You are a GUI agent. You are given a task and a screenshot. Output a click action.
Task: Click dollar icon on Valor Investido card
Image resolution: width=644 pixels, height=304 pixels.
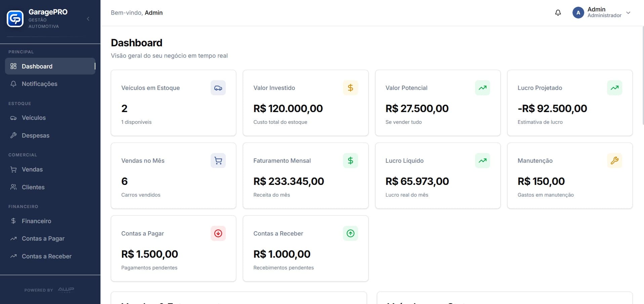(350, 88)
